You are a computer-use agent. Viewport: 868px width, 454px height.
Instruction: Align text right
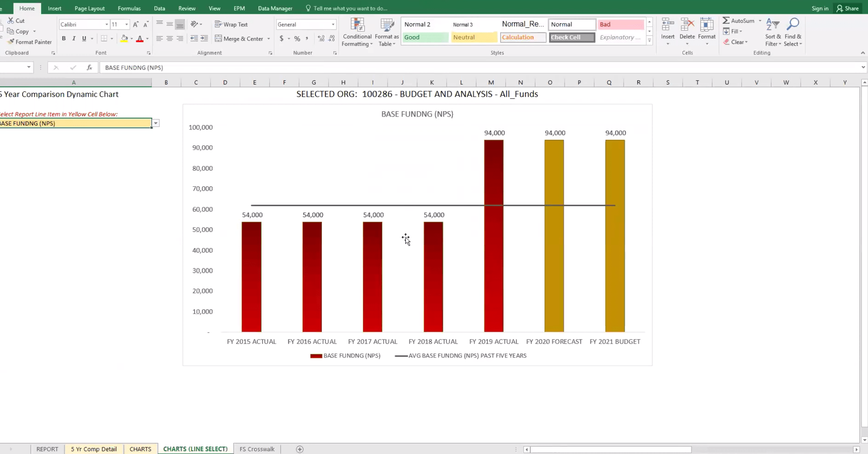[180, 39]
